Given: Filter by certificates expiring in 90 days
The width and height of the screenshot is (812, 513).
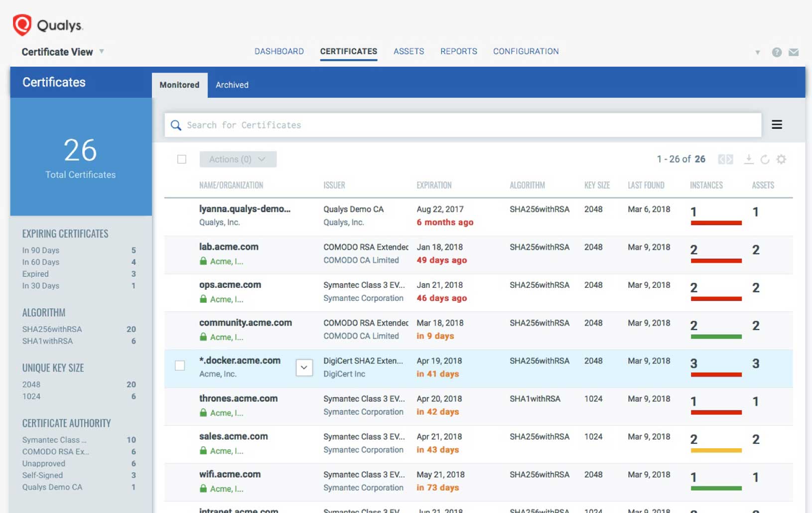Looking at the screenshot, I should (x=40, y=250).
